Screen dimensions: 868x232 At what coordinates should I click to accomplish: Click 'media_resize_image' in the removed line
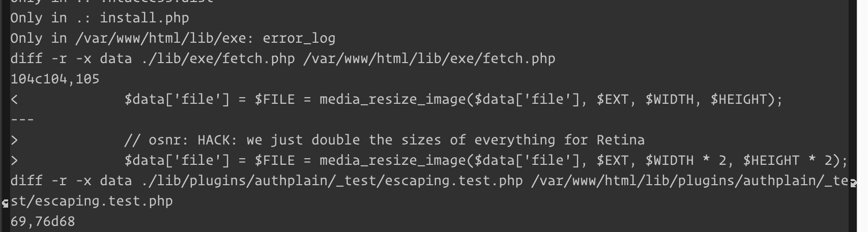(392, 100)
